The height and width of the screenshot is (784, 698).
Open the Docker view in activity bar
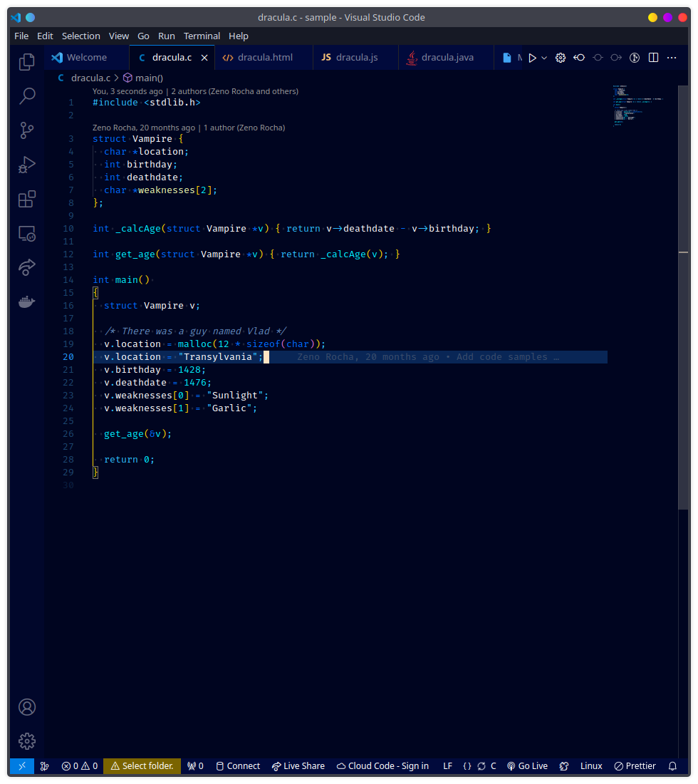[x=27, y=302]
